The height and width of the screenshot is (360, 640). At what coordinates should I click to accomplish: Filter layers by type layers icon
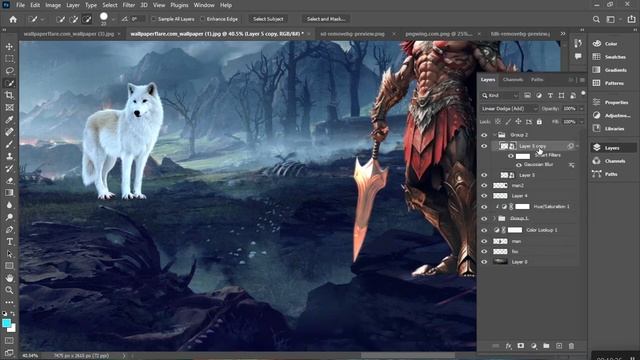pos(550,96)
